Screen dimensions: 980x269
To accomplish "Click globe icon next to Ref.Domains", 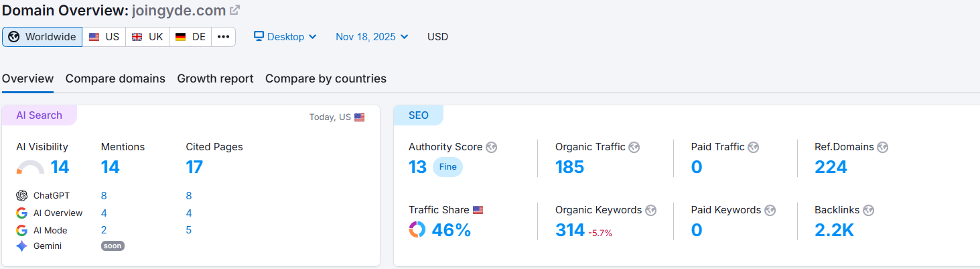I will pos(882,147).
